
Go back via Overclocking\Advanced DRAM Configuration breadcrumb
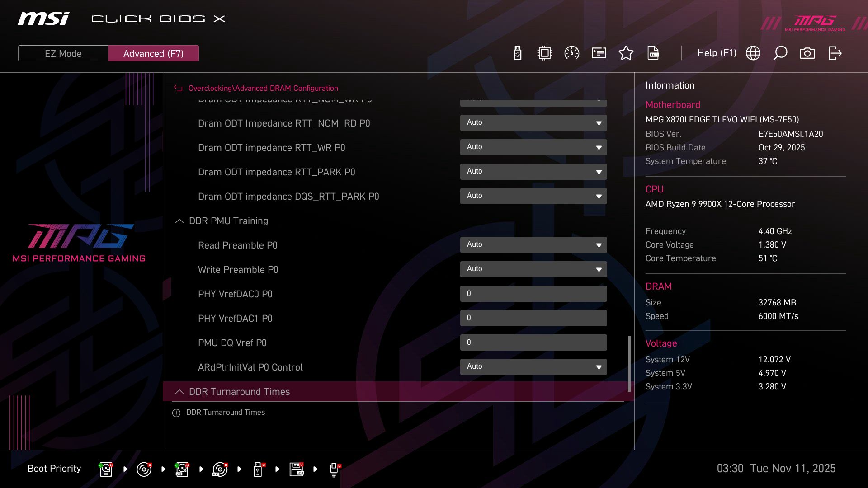click(264, 88)
